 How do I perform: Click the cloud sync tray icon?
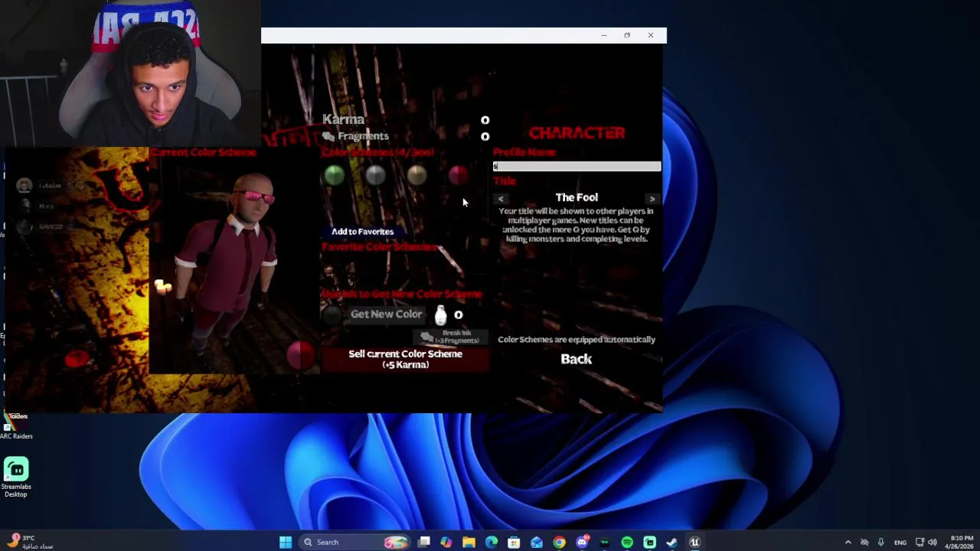[x=864, y=542]
